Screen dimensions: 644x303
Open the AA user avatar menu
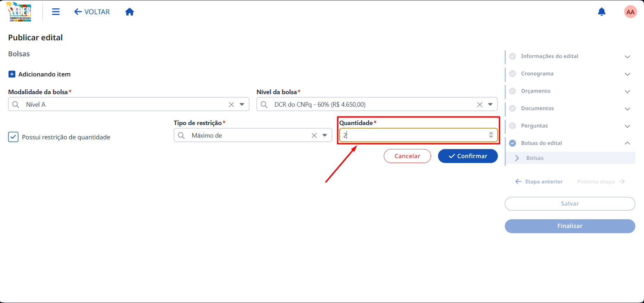[x=630, y=12]
